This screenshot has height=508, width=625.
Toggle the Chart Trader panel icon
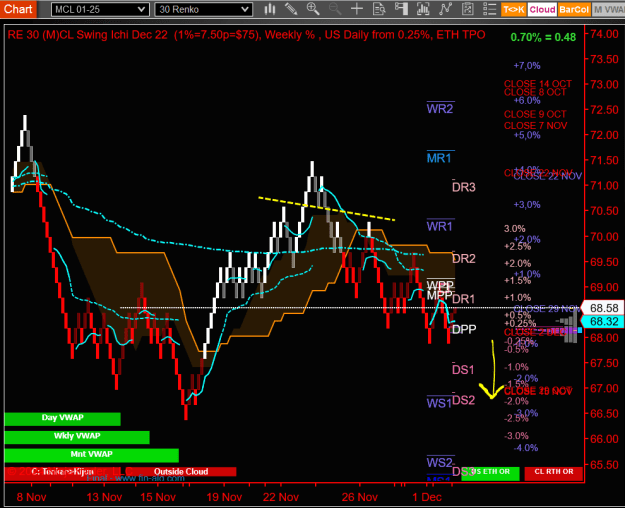[401, 9]
